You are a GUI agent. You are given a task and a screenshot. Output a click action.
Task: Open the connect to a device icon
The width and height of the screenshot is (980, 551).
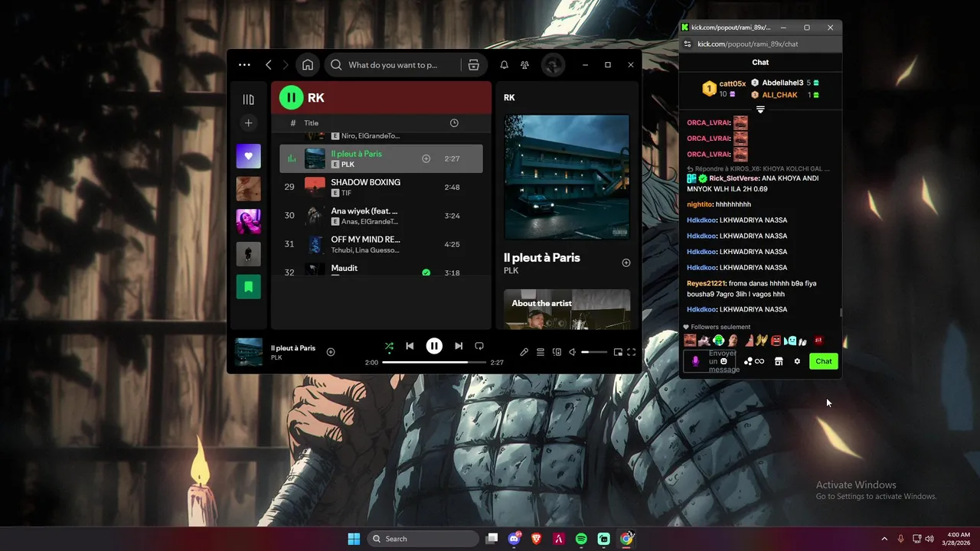557,352
